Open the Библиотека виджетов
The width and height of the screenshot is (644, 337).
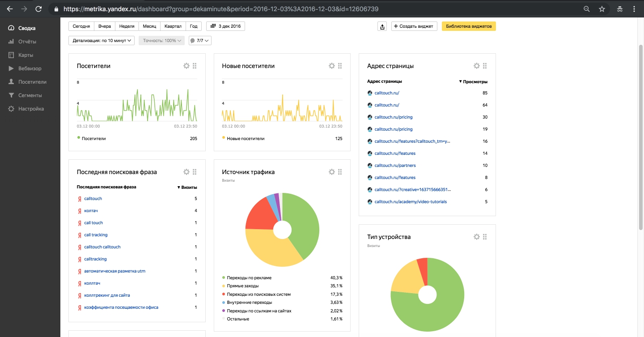469,26
